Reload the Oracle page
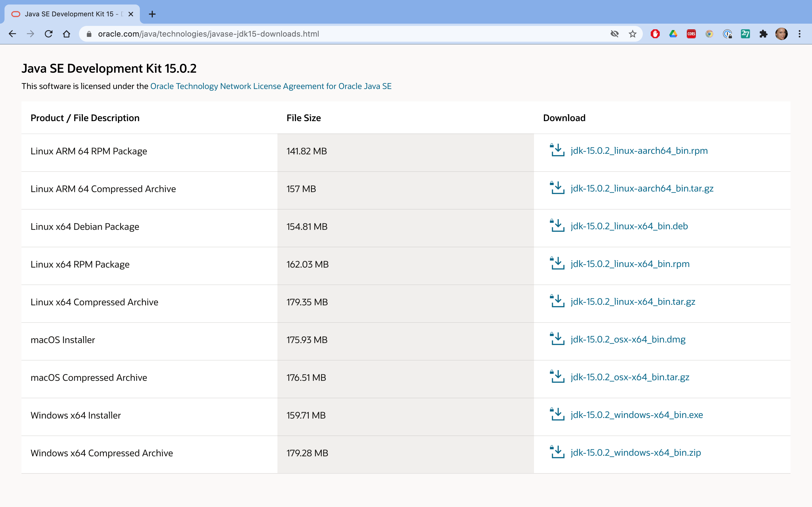The width and height of the screenshot is (812, 507). point(49,34)
